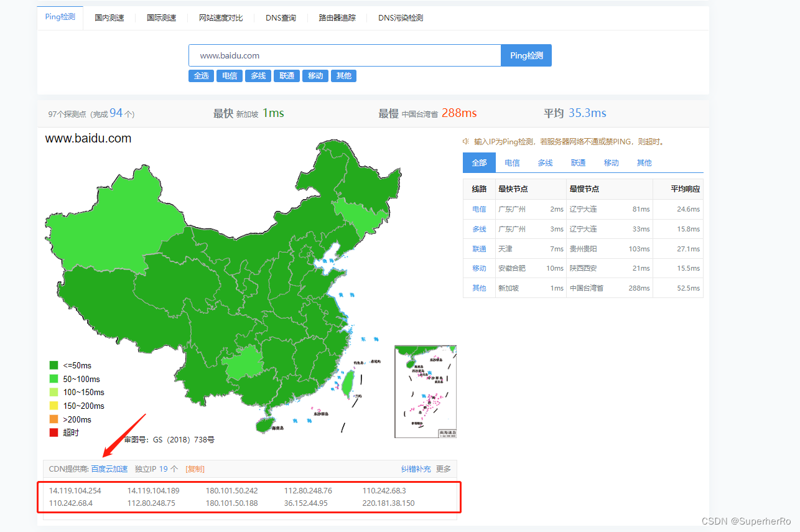Click the [复制] copy IP list link
This screenshot has width=800, height=532.
[x=195, y=469]
